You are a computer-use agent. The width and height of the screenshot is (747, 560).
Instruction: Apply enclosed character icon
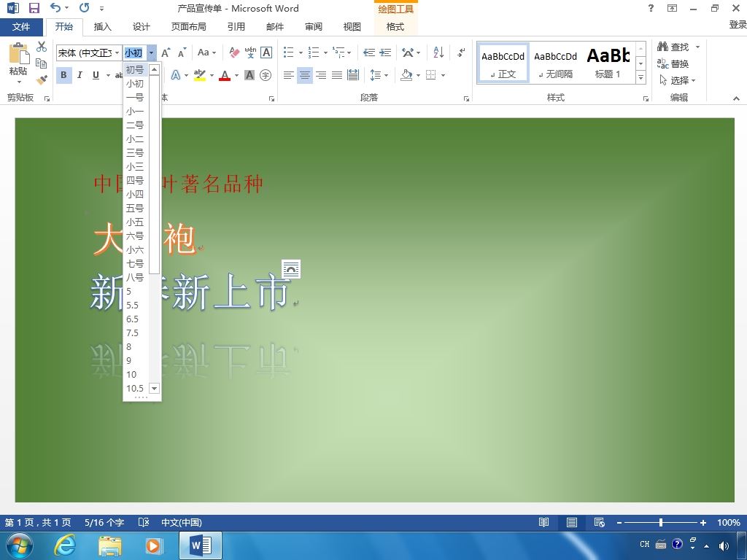[x=266, y=75]
